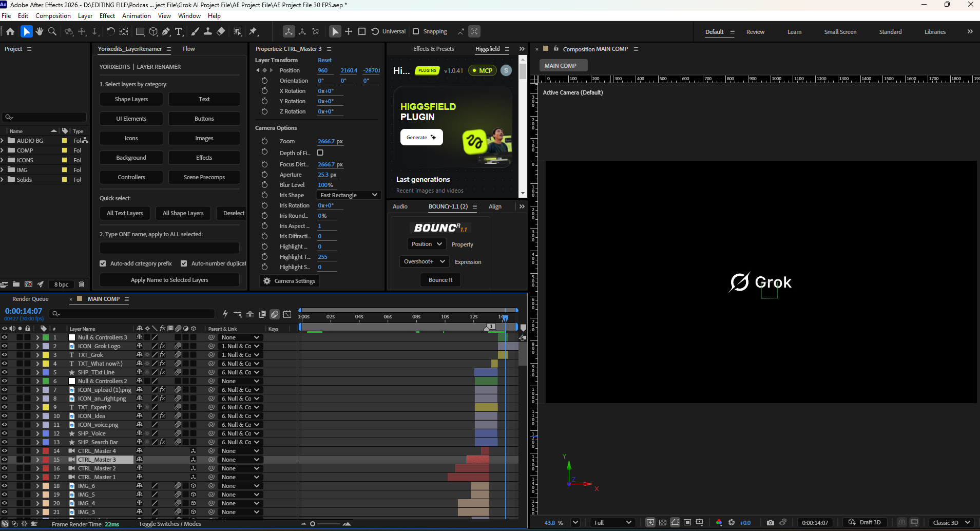Click the Draft 3D button

tap(864, 522)
